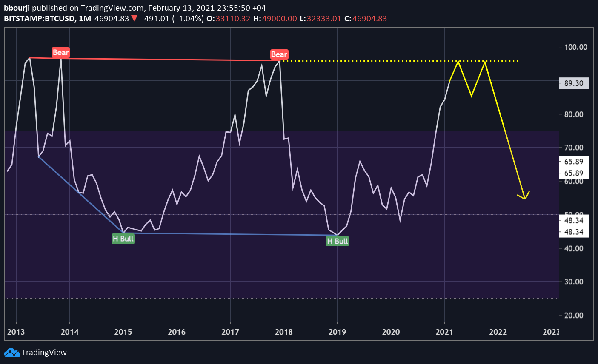Screen dimensions: 598x364
Task: Click the 2016 time axis label
Action: [x=177, y=332]
